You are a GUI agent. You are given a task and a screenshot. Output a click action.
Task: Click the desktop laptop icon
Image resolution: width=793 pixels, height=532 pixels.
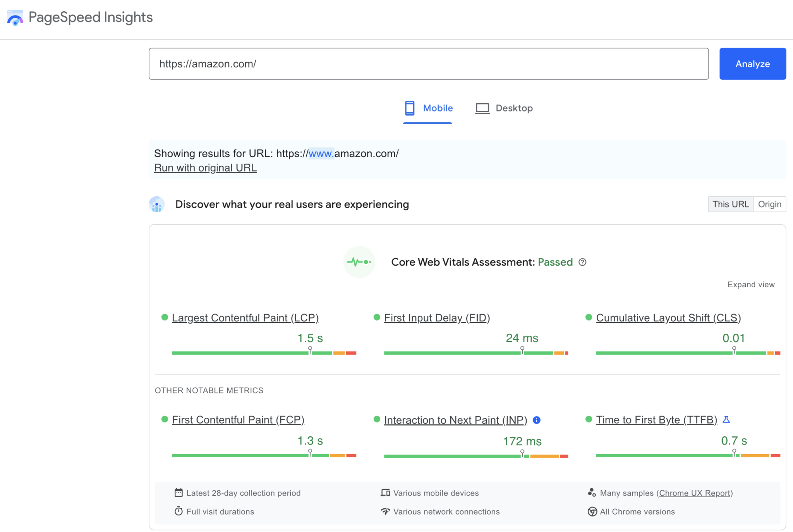pos(482,108)
